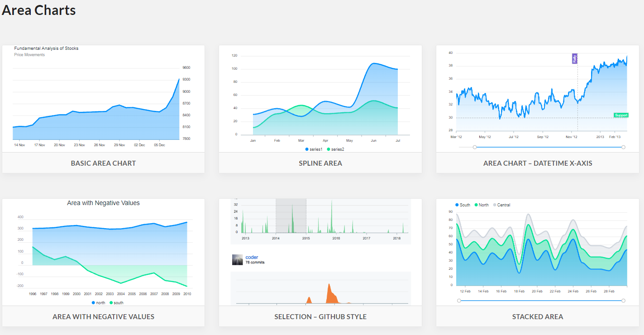This screenshot has width=644, height=335.
Task: Toggle South legend in Stacked Area chart
Action: coord(463,205)
